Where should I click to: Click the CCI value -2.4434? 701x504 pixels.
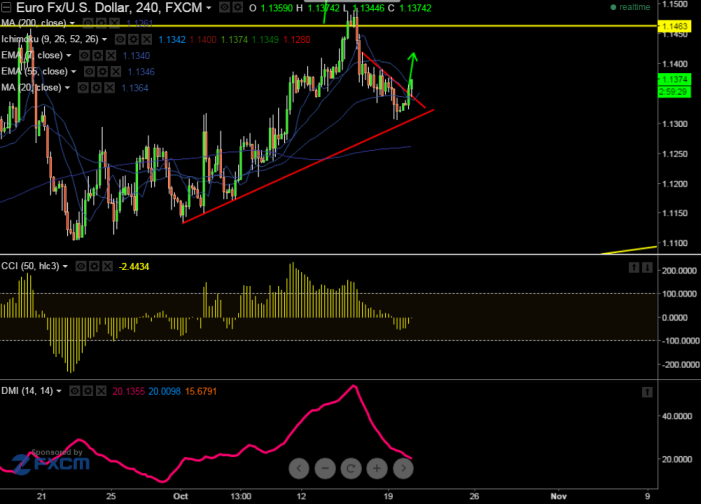(134, 267)
